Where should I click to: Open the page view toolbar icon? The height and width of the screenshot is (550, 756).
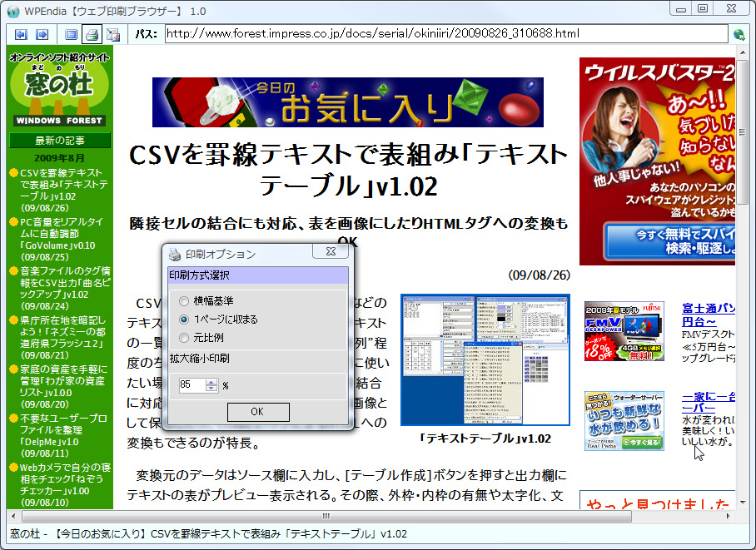pyautogui.click(x=71, y=34)
